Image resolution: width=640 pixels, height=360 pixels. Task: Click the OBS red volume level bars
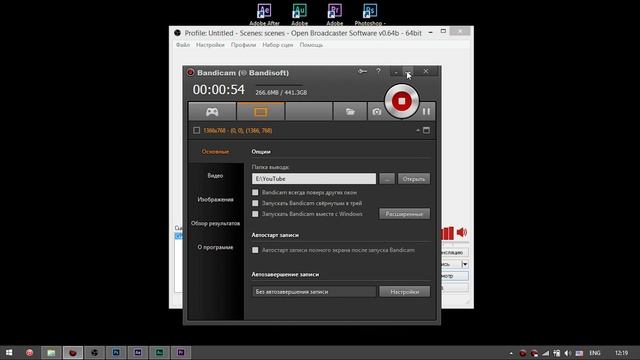point(447,233)
